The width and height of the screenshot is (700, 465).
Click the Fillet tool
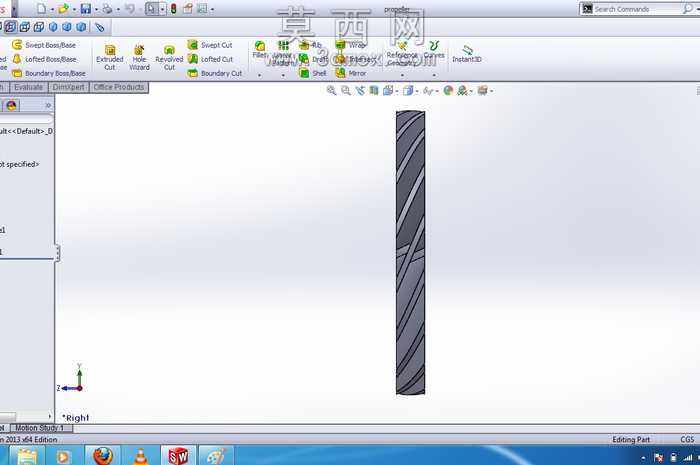259,50
